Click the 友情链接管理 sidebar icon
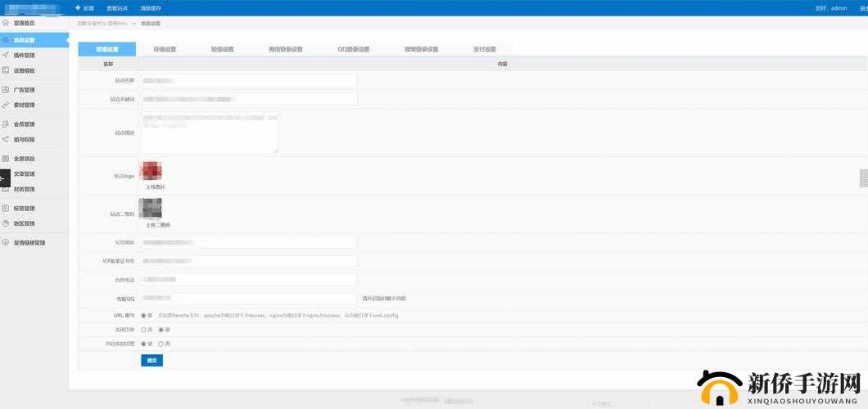This screenshot has width=868, height=409. click(x=6, y=242)
